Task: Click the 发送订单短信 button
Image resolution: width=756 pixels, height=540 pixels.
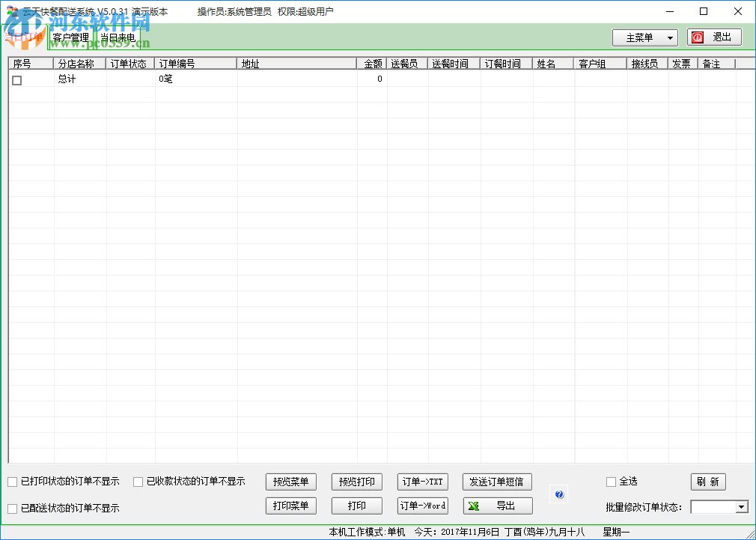Action: click(497, 482)
